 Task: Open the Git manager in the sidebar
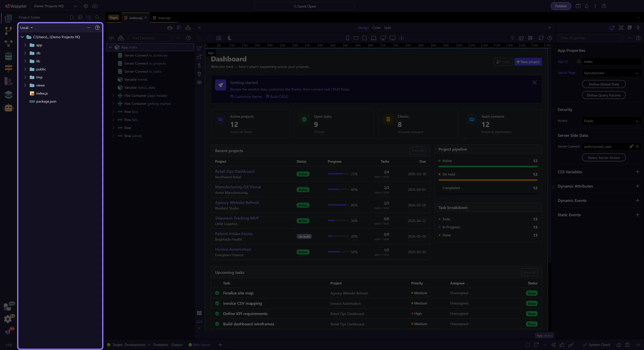pyautogui.click(x=8, y=31)
